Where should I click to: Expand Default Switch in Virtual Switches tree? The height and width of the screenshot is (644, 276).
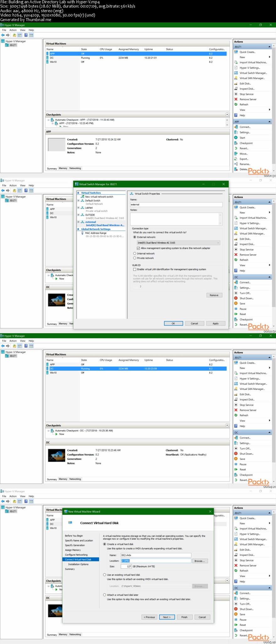78,201
